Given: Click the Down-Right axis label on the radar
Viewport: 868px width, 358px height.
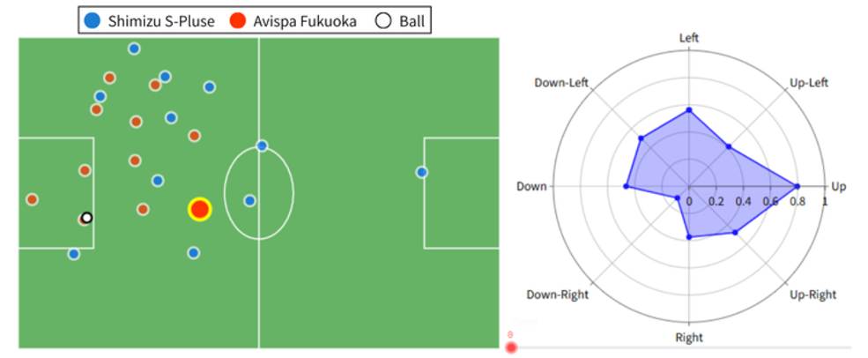Looking at the screenshot, I should pos(556,295).
